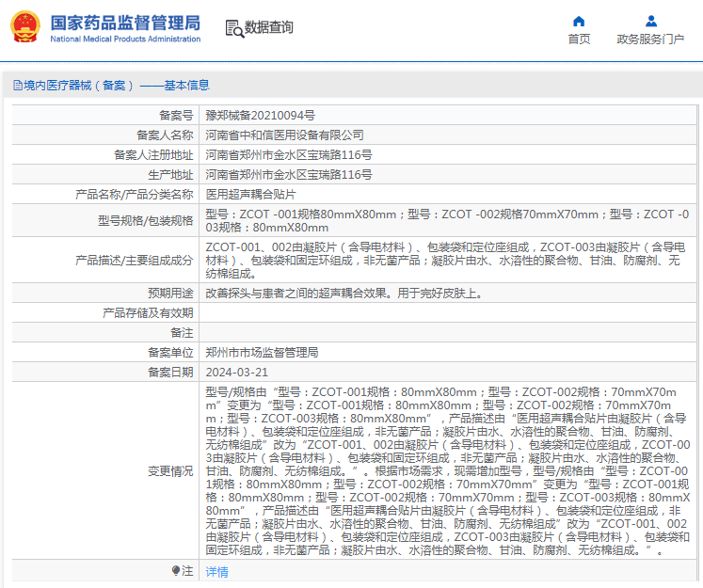Click the 产品存储及有效期 label
Screen dimensions: 703x588
point(148,313)
